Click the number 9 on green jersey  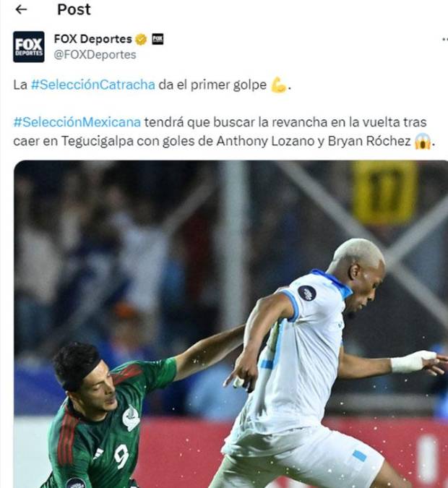(x=121, y=456)
